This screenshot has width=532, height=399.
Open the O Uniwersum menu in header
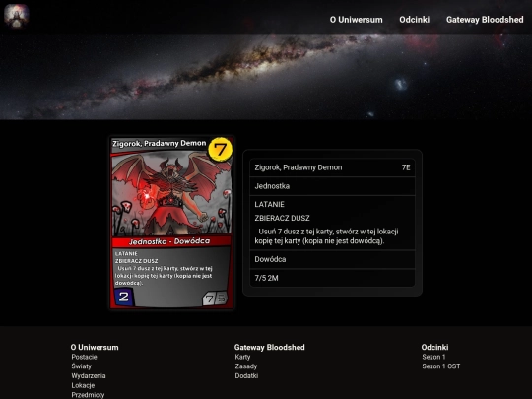point(356,20)
